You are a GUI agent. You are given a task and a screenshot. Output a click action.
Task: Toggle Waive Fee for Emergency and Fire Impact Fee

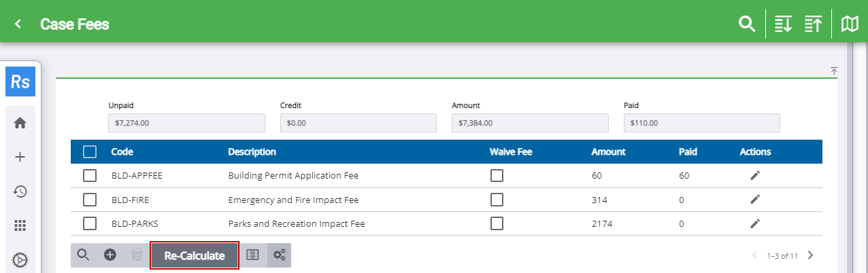[497, 200]
